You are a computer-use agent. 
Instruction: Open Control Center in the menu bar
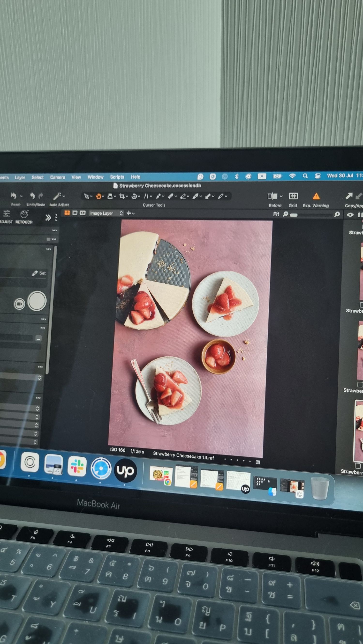[318, 176]
